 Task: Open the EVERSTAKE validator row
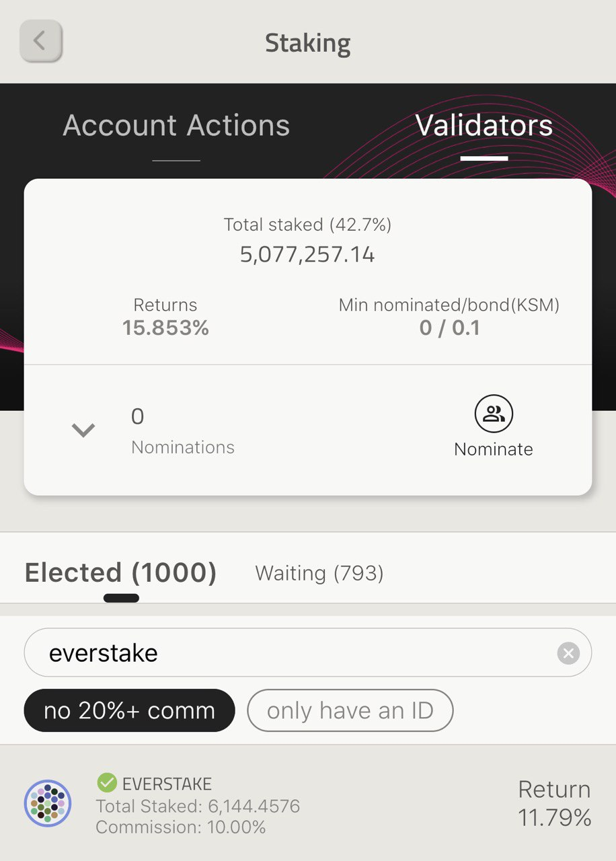pyautogui.click(x=308, y=803)
